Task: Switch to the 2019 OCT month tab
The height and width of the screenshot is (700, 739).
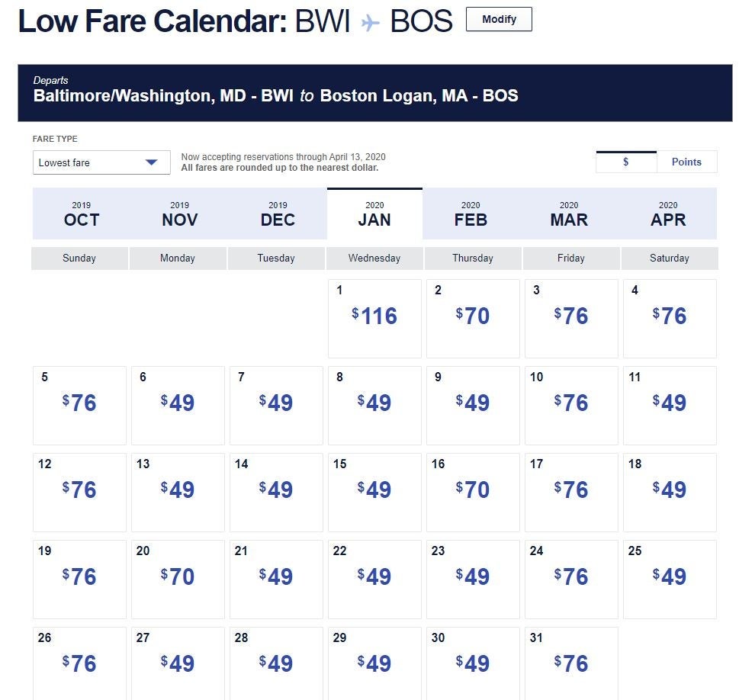Action: [82, 214]
